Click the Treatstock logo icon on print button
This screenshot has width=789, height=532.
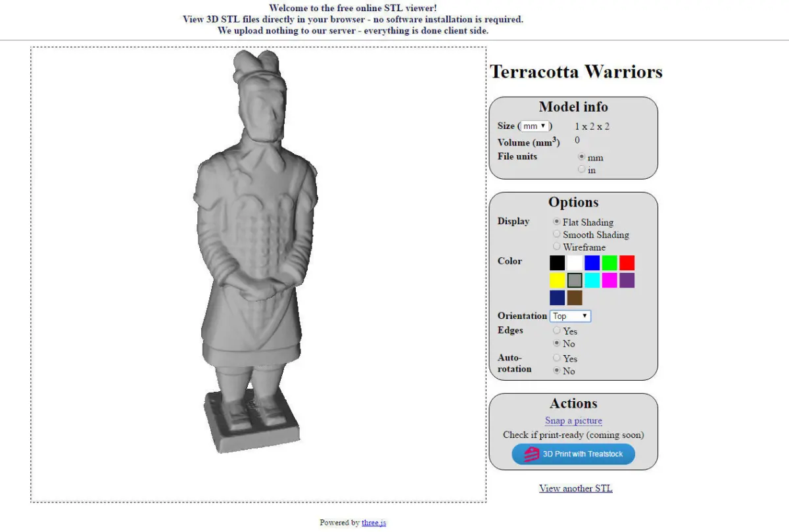[531, 454]
